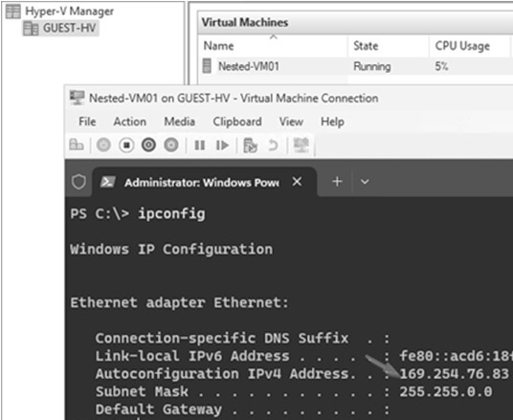Pause the virtual machine

tap(200, 144)
